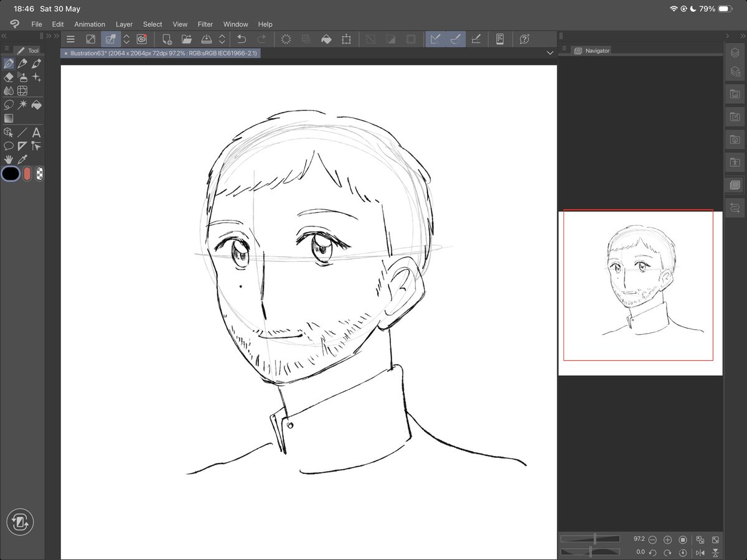Open Tool palette menu icon
The image size is (747, 560).
pyautogui.click(x=7, y=49)
